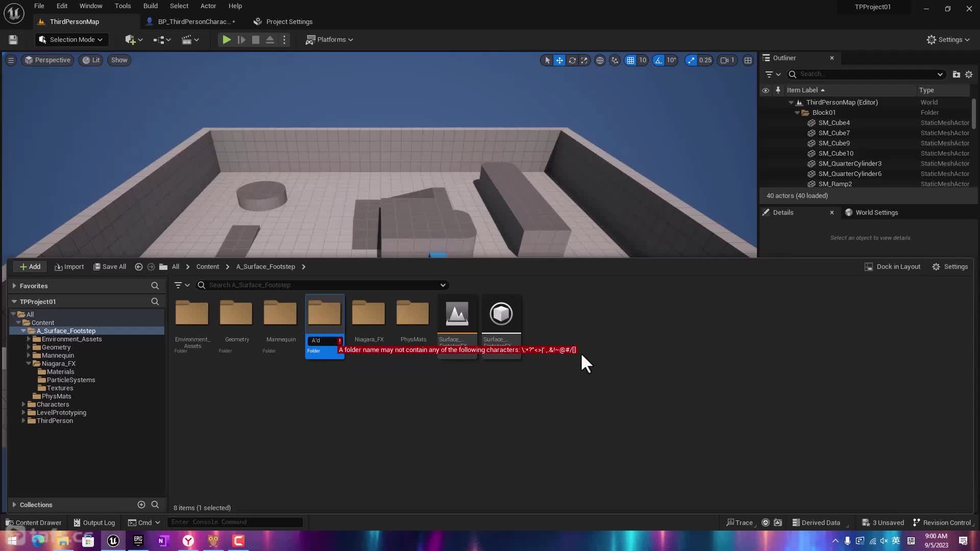Open the File menu
This screenshot has height=551, width=980.
pyautogui.click(x=39, y=6)
